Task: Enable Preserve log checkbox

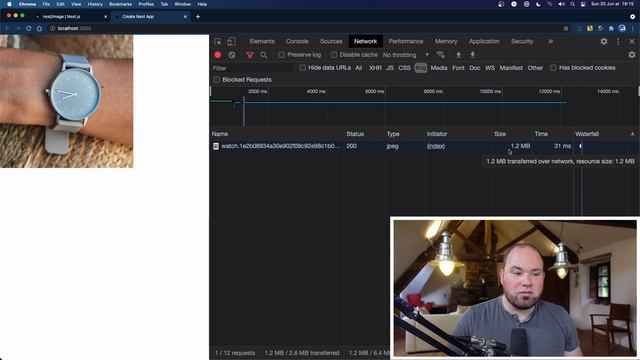Action: tap(282, 55)
